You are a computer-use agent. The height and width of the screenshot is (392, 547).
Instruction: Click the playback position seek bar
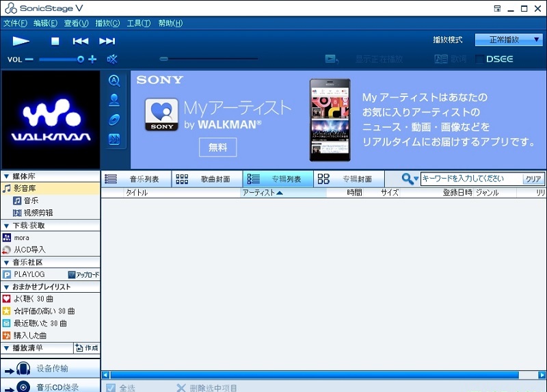(209, 59)
